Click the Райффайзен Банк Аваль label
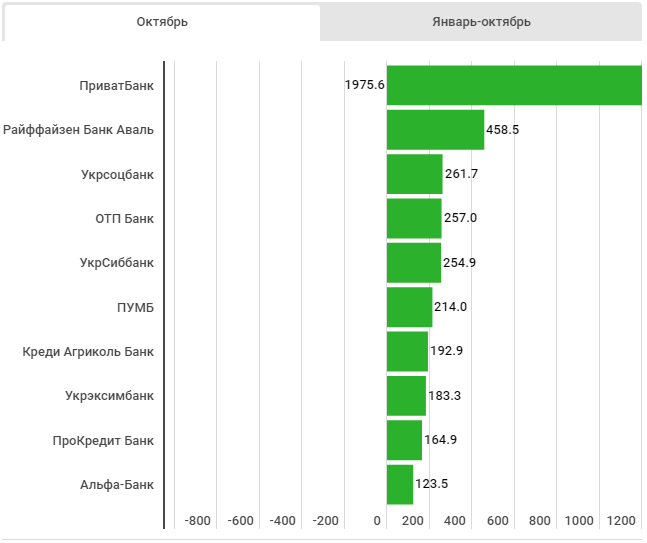The width and height of the screenshot is (647, 543). 79,130
